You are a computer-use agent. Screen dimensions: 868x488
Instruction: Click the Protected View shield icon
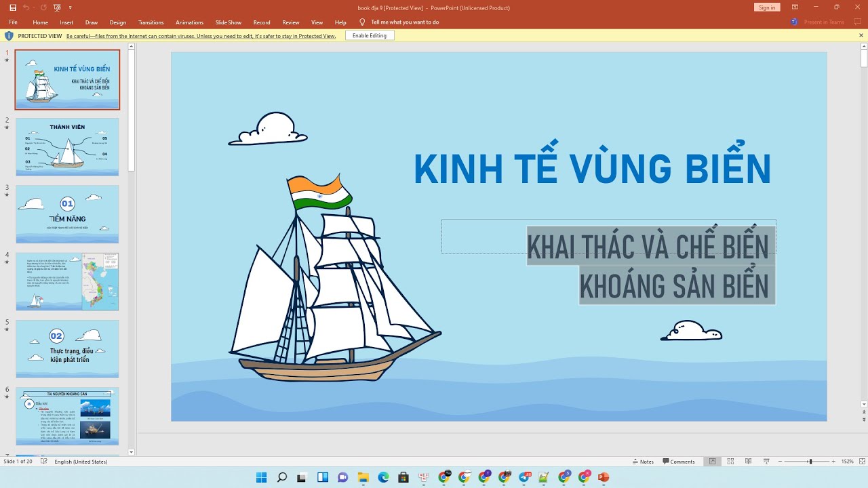[x=9, y=36]
